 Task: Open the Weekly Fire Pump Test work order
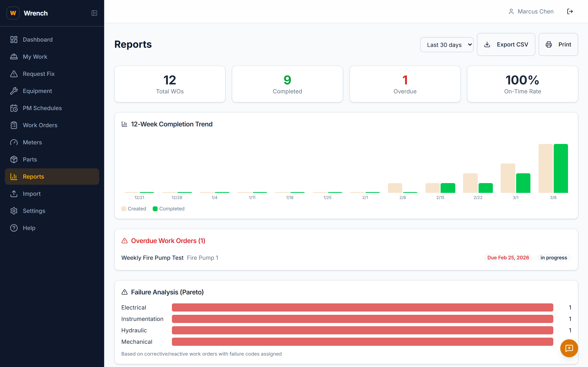152,258
